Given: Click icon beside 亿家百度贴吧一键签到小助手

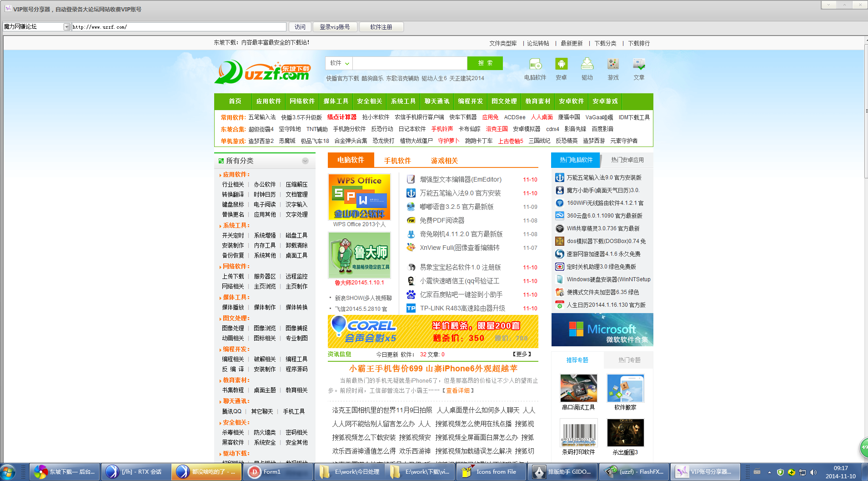Looking at the screenshot, I should [x=411, y=294].
